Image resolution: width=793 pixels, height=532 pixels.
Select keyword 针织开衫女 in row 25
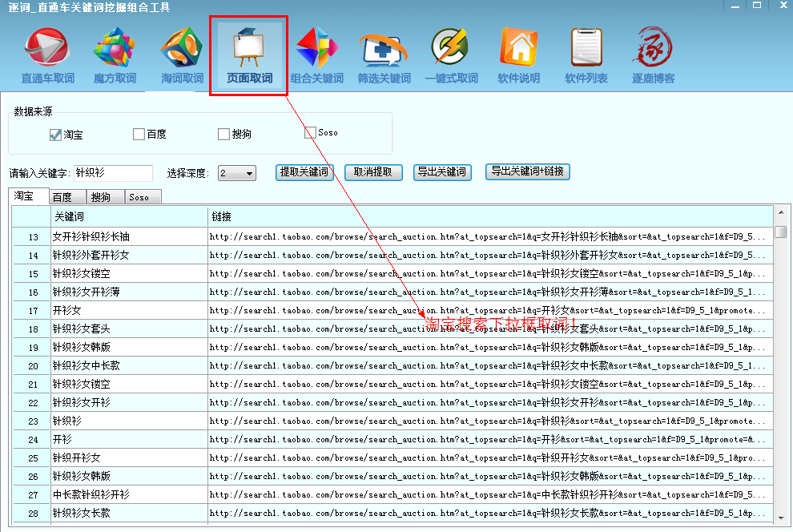pyautogui.click(x=130, y=458)
